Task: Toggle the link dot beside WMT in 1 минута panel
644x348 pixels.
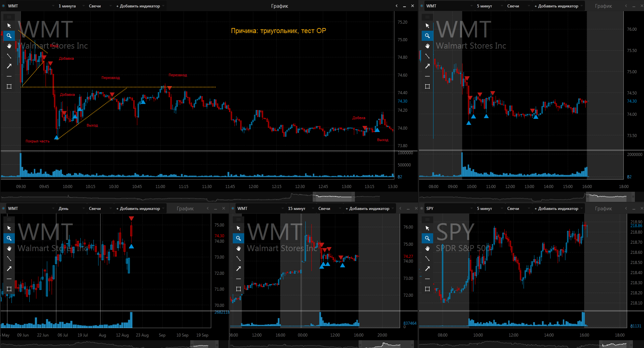Action: click(3, 6)
